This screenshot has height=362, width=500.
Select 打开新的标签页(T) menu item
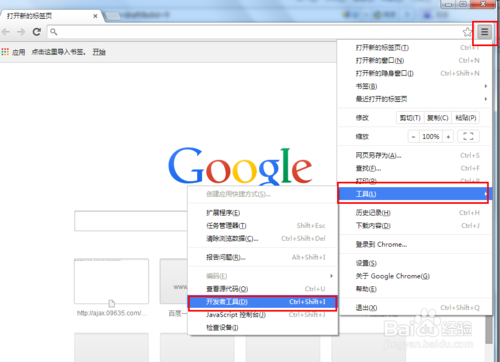coord(415,48)
